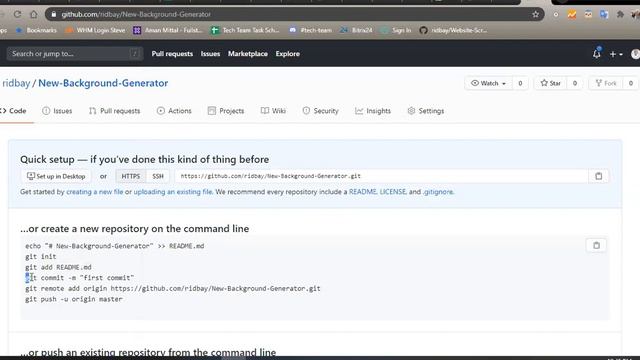Open Pull requests in the top navigation
The height and width of the screenshot is (360, 640).
[x=172, y=53]
